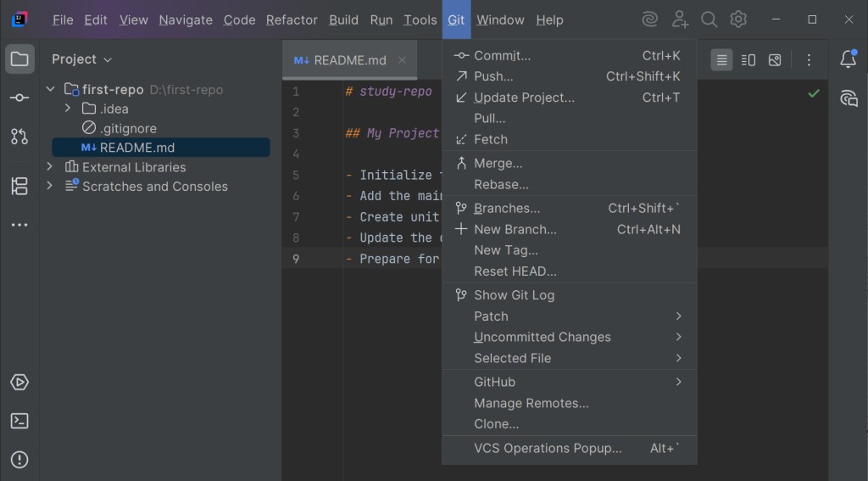Viewport: 868px width, 481px height.
Task: Choose Push... from the Git menu
Action: (569, 76)
